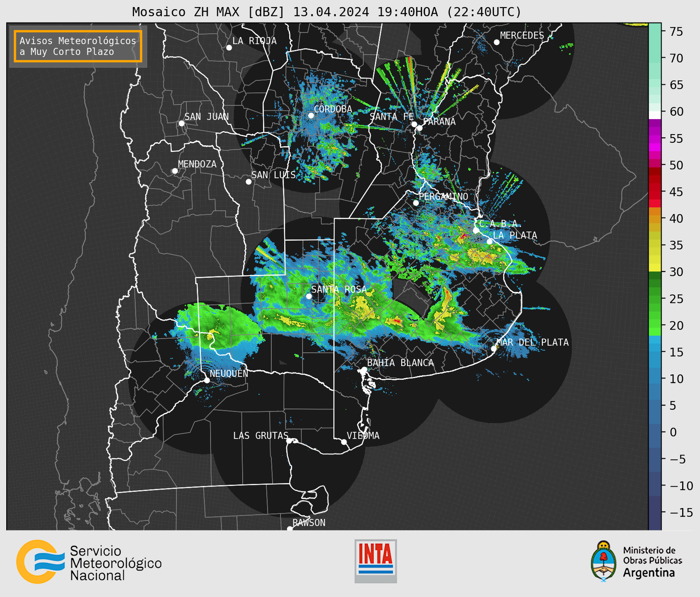Click the LA PLATA city marker dot

490,242
